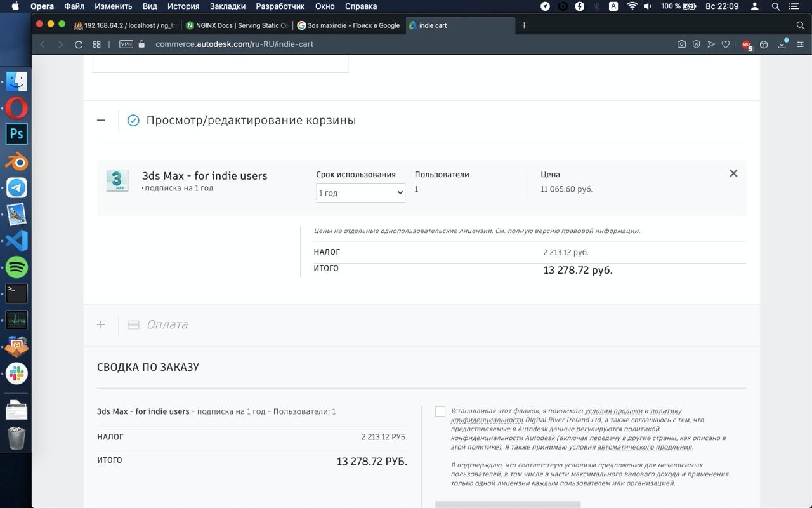
Task: Click the СВОДКА ПО ЗАКАЗУ heading
Action: click(x=148, y=367)
